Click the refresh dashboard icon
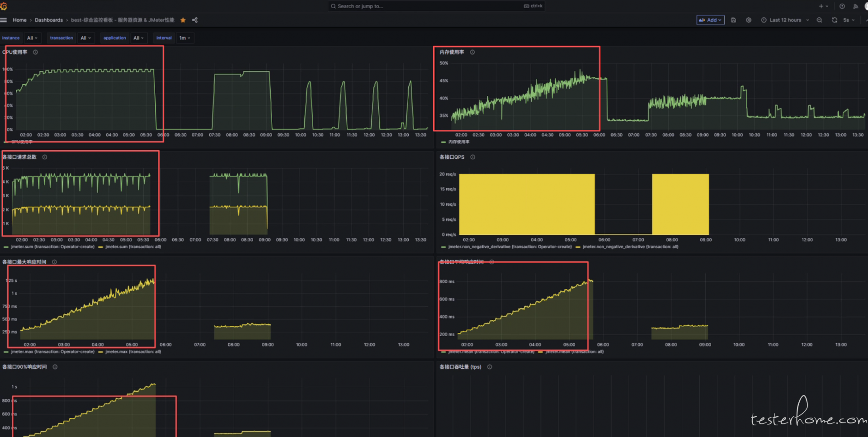868x437 pixels. (835, 20)
